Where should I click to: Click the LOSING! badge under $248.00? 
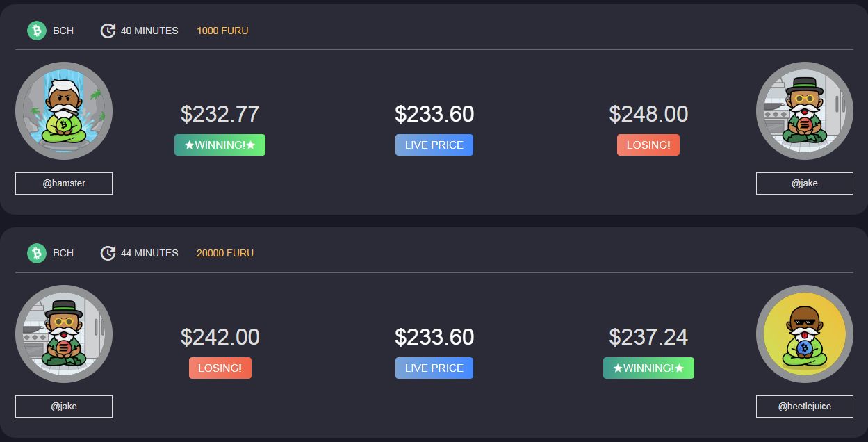tap(648, 145)
